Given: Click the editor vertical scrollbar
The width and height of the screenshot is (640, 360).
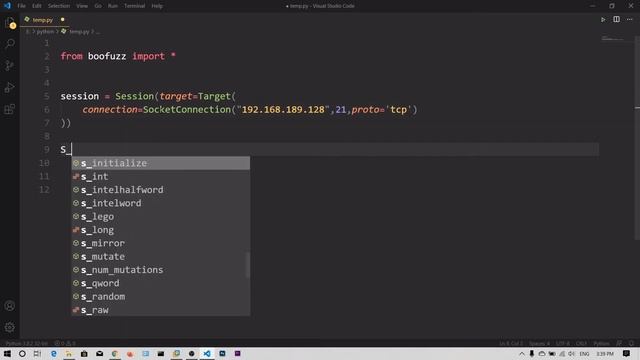Looking at the screenshot, I should click(x=637, y=138).
